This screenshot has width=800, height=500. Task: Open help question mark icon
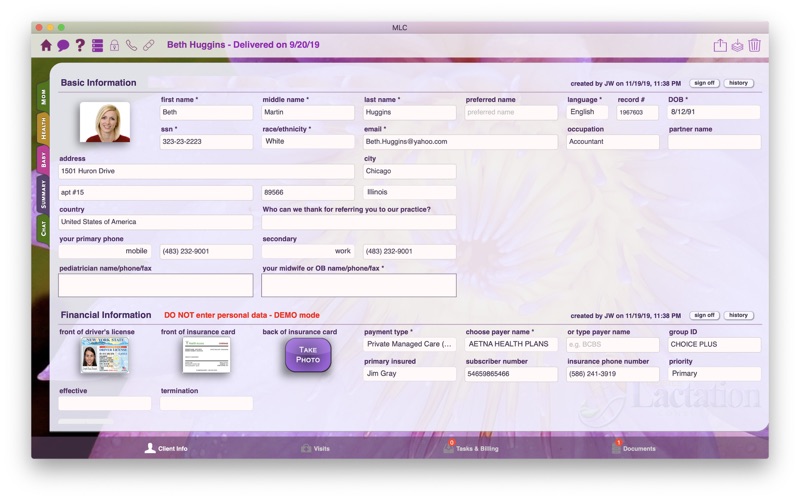pyautogui.click(x=80, y=45)
